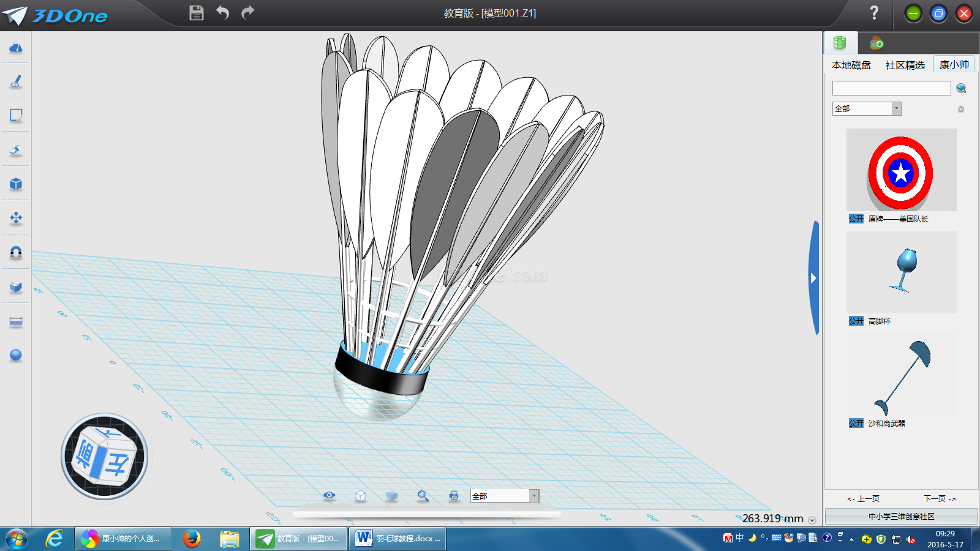
Task: Switch to the 本地磁盘 tab
Action: (851, 65)
